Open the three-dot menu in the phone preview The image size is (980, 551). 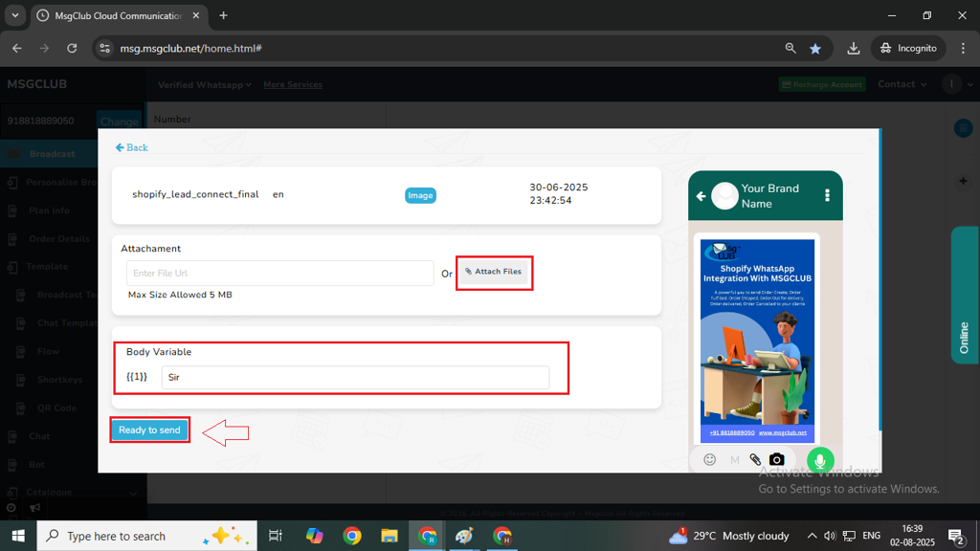click(827, 195)
